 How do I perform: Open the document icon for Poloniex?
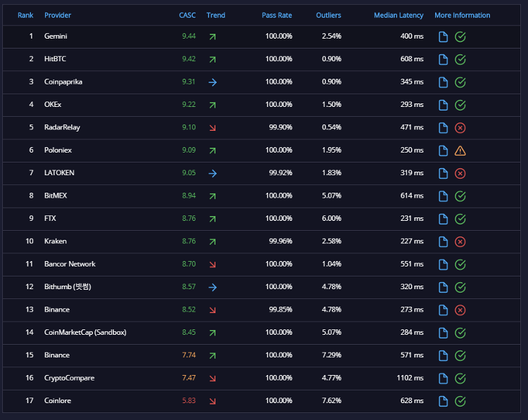pos(443,151)
